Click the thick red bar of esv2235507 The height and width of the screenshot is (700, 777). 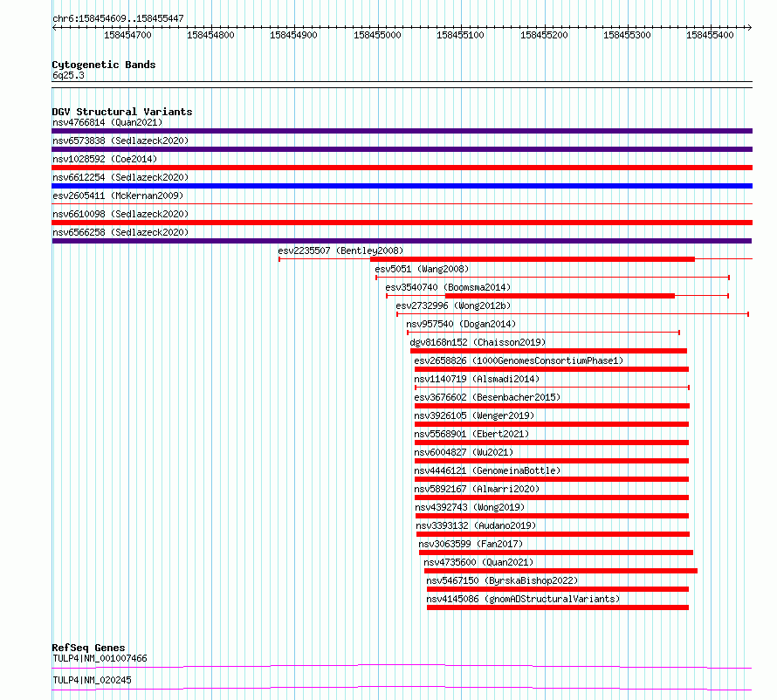tap(533, 259)
